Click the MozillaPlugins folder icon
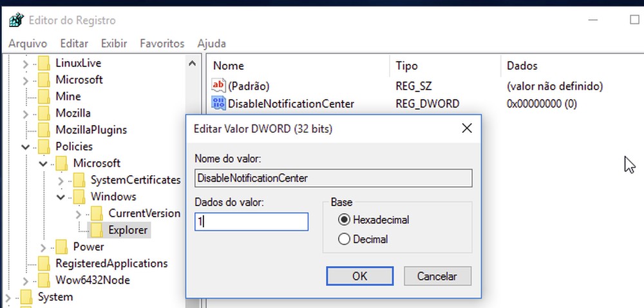644x308 pixels. point(44,130)
